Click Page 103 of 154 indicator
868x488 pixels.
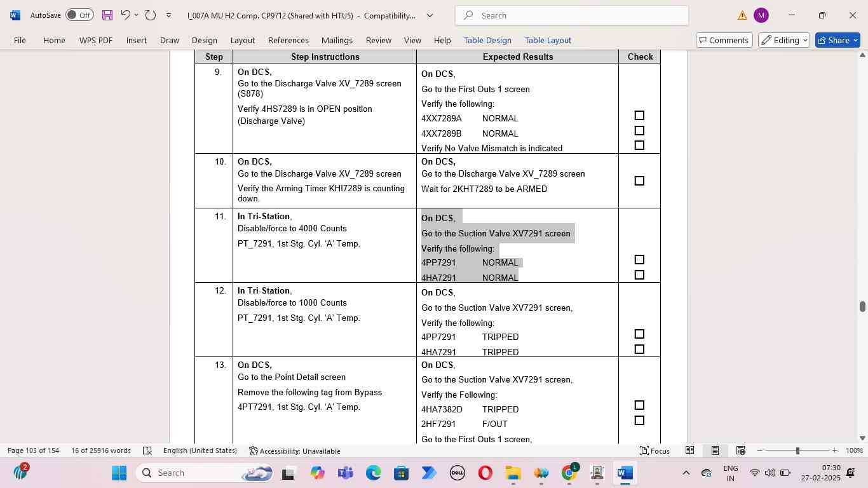click(x=33, y=451)
